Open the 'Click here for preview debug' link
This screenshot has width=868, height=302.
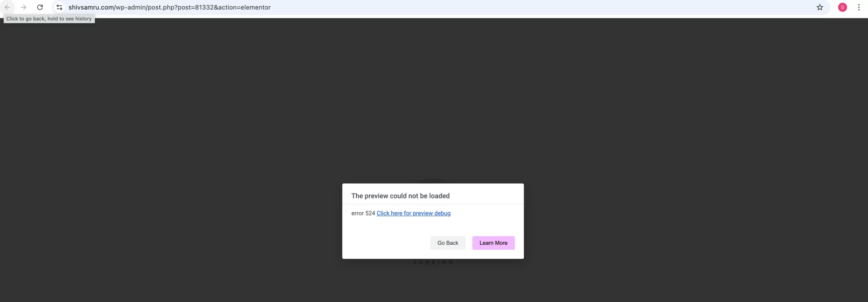click(414, 213)
